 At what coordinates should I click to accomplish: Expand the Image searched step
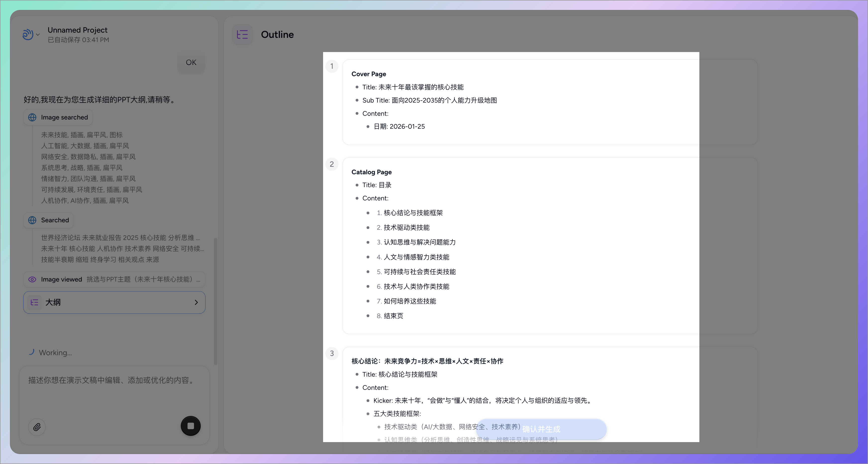click(64, 117)
